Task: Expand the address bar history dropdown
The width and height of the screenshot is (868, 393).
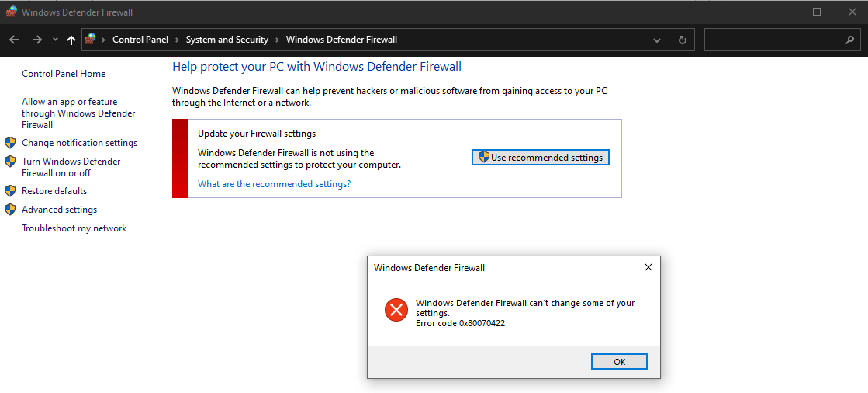Action: 657,40
